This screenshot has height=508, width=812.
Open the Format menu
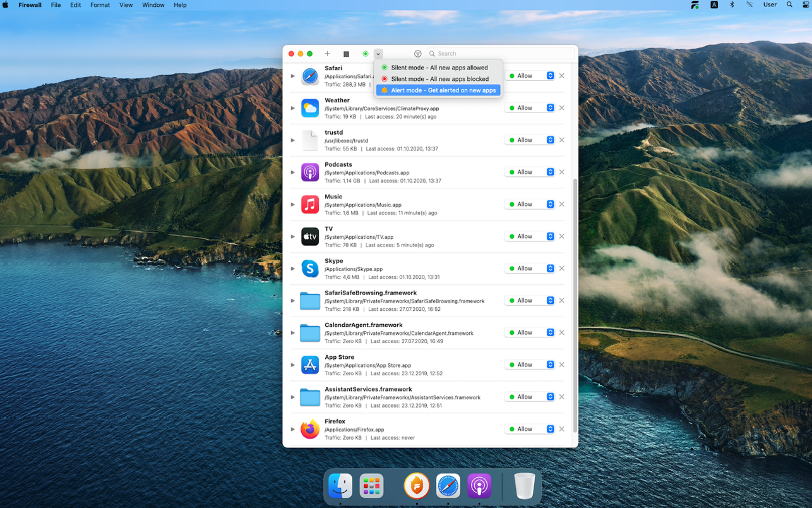(x=100, y=5)
